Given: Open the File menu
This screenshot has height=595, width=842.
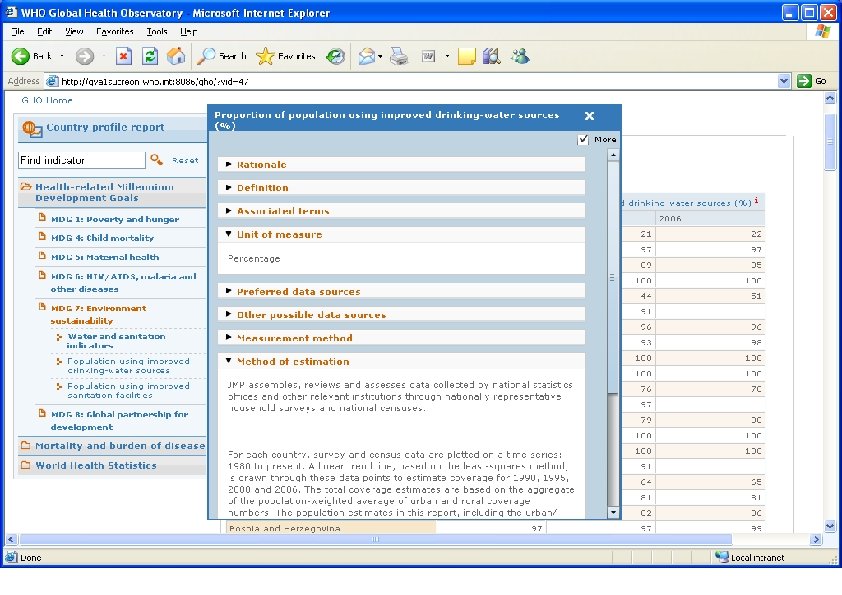Looking at the screenshot, I should 18,31.
